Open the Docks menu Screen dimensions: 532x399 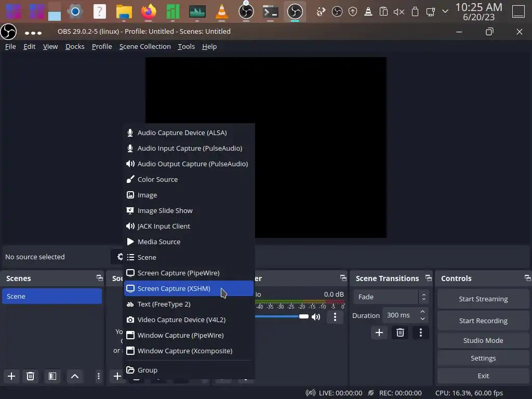point(75,46)
